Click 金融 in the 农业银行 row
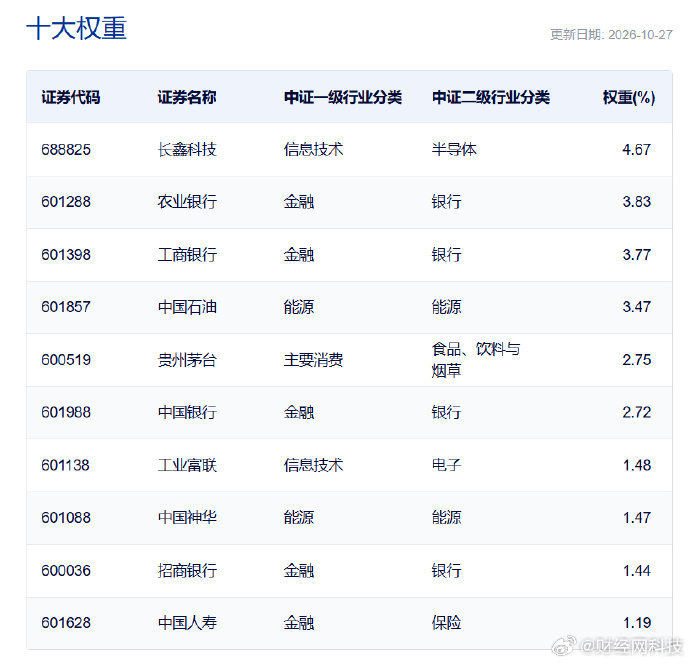 coord(299,202)
